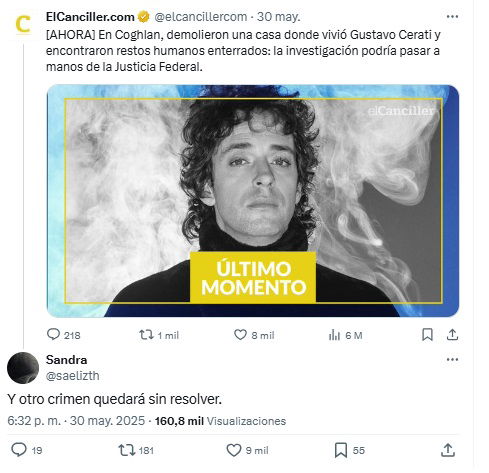The width and height of the screenshot is (489, 473).
Task: Share the ElCanciller tweet
Action: click(452, 334)
